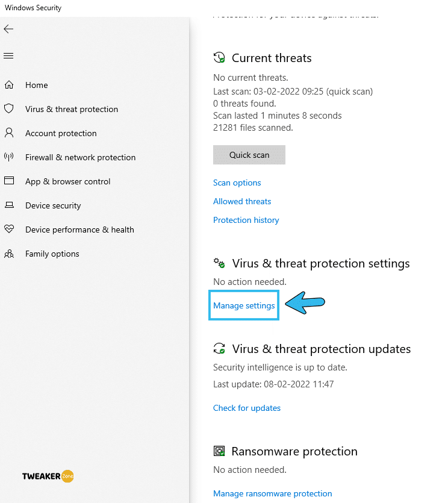The width and height of the screenshot is (448, 503).
Task: Click the laptop icon for Device security
Action: 9,205
